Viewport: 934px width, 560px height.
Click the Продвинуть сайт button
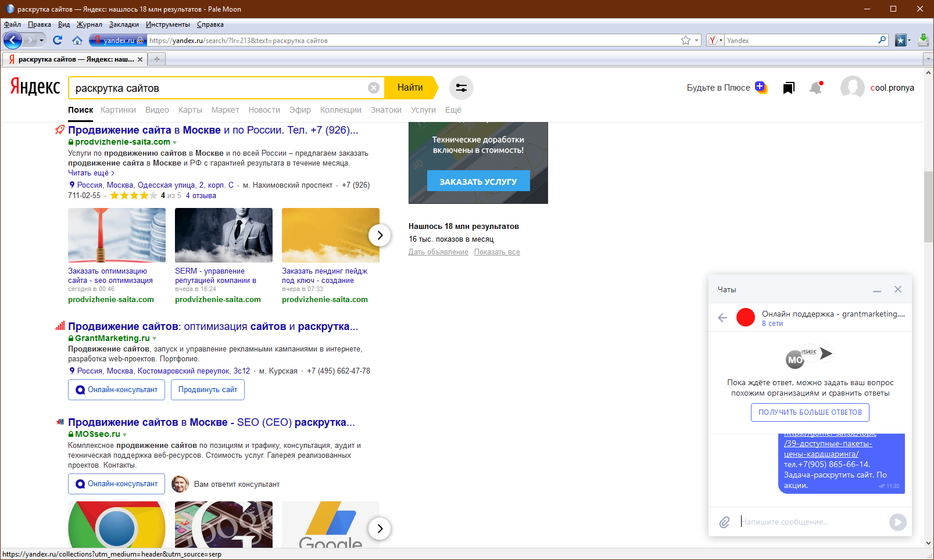[207, 390]
